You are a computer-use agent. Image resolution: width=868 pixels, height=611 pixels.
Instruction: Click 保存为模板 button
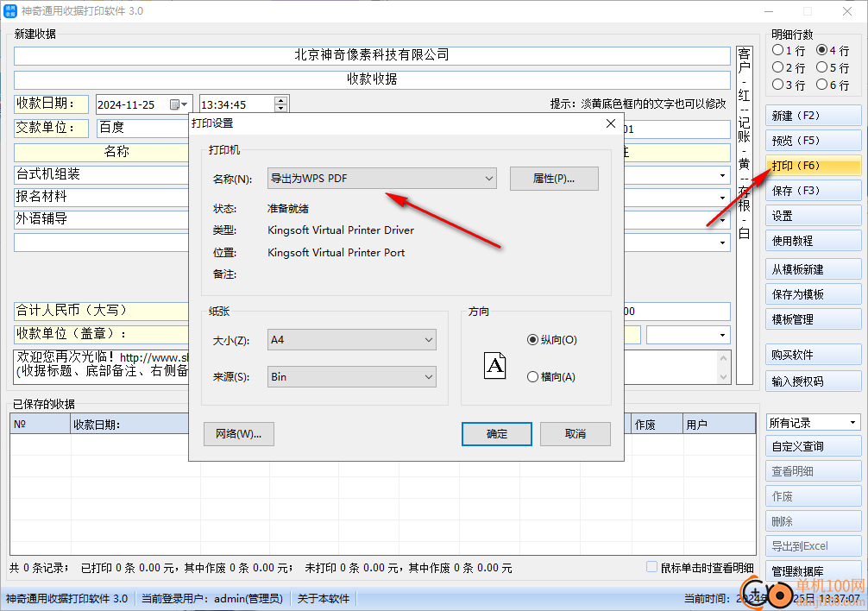pyautogui.click(x=813, y=294)
